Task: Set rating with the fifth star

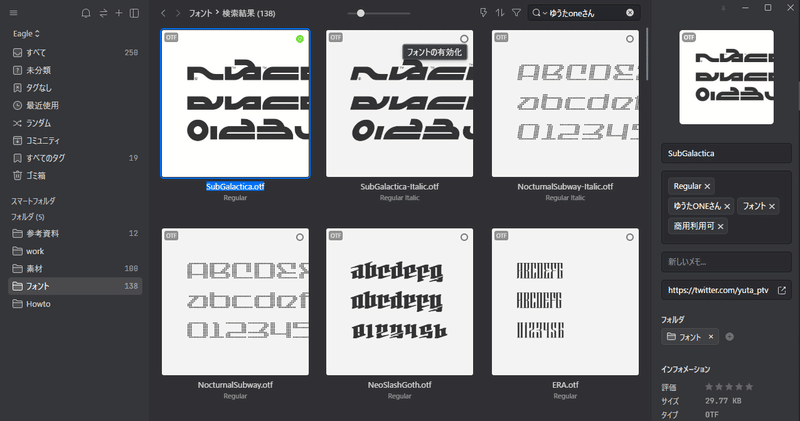Action: point(749,387)
